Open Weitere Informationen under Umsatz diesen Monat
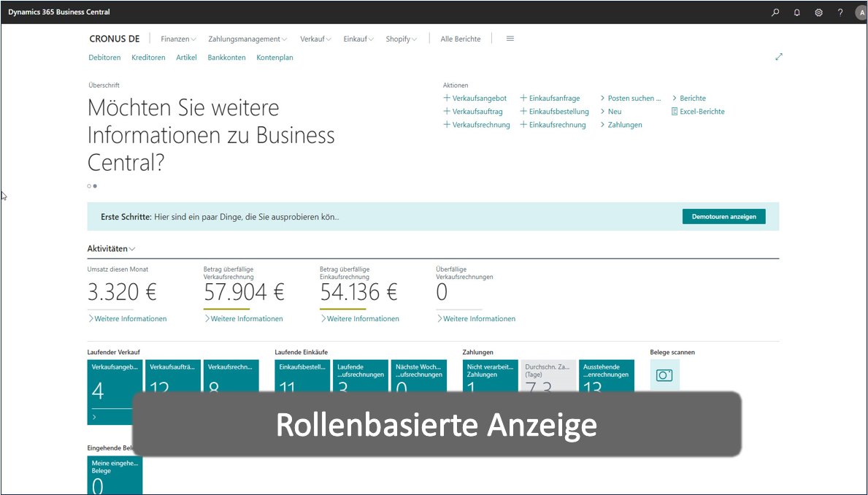 (x=127, y=318)
